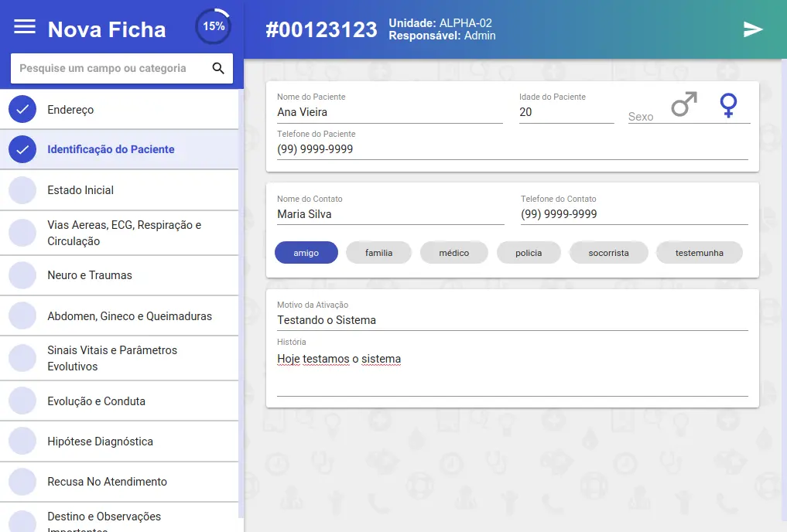Click the Estado Inicial status circle
787x532 pixels.
[x=22, y=190]
